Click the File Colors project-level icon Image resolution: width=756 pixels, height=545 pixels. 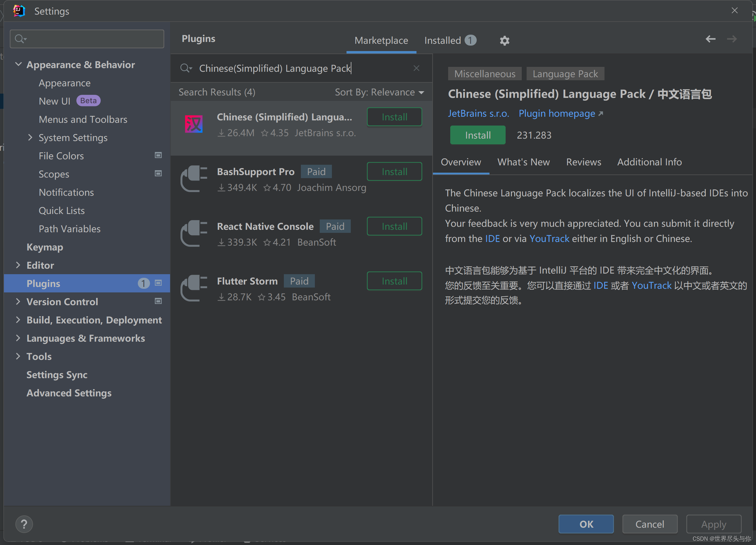pyautogui.click(x=158, y=155)
